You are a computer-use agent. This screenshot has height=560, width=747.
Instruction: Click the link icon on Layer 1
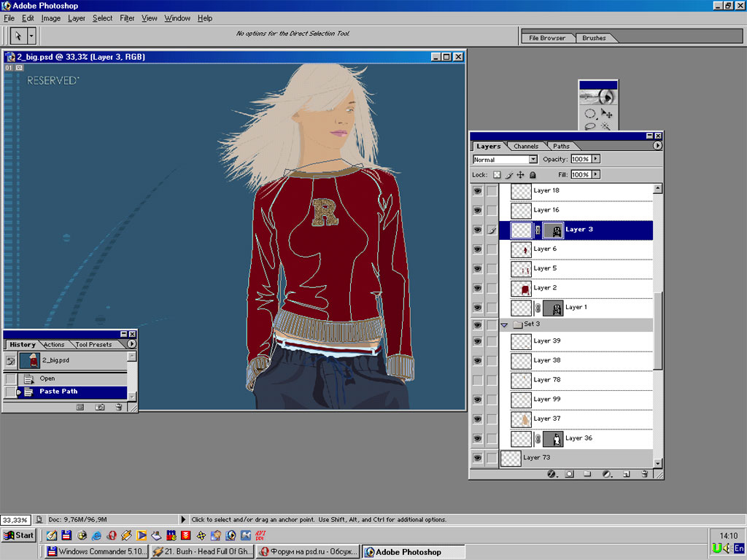click(538, 308)
